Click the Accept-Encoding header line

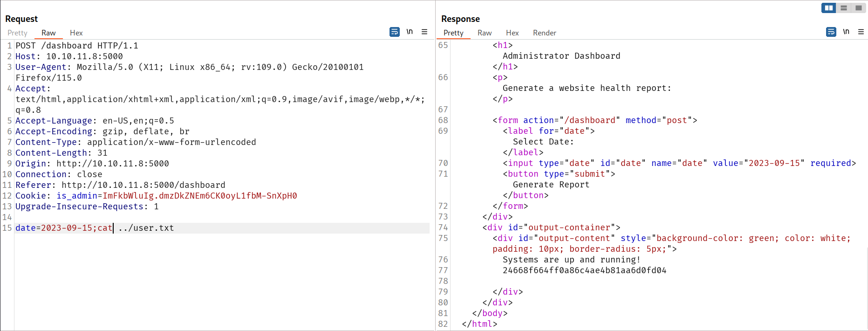pyautogui.click(x=103, y=131)
